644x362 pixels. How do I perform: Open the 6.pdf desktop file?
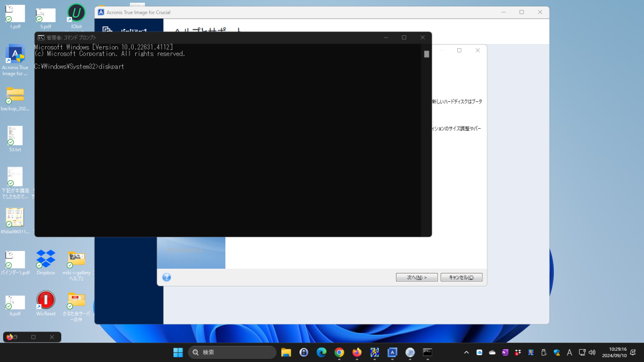(15, 305)
